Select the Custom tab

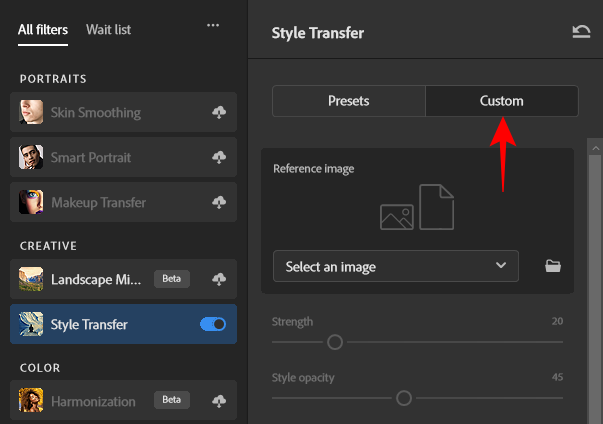(x=502, y=101)
